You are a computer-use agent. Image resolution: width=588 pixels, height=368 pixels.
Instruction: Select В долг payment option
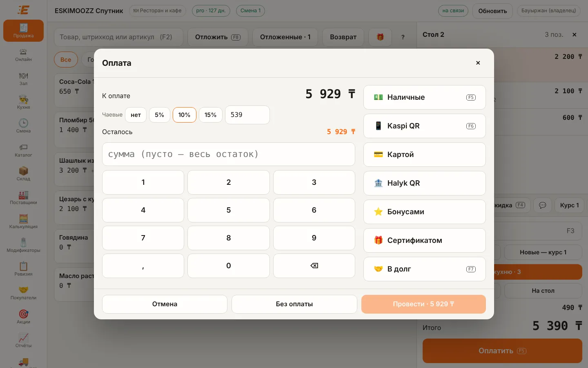tap(425, 269)
